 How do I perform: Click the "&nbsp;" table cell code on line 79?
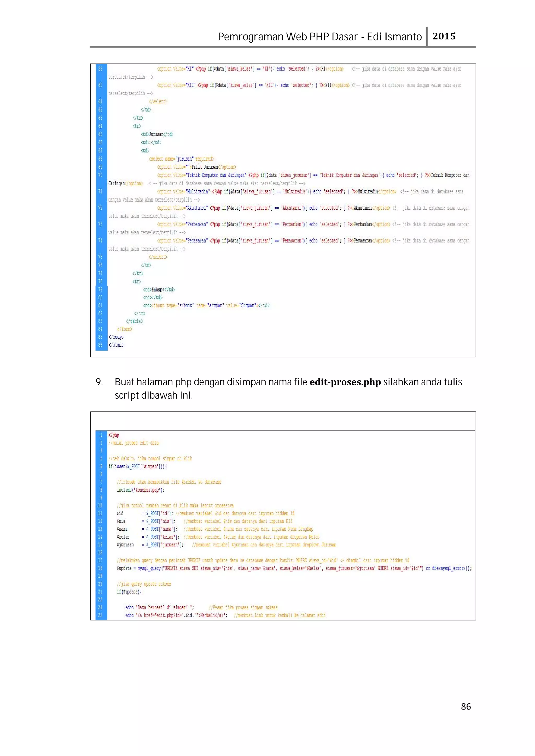[159, 290]
